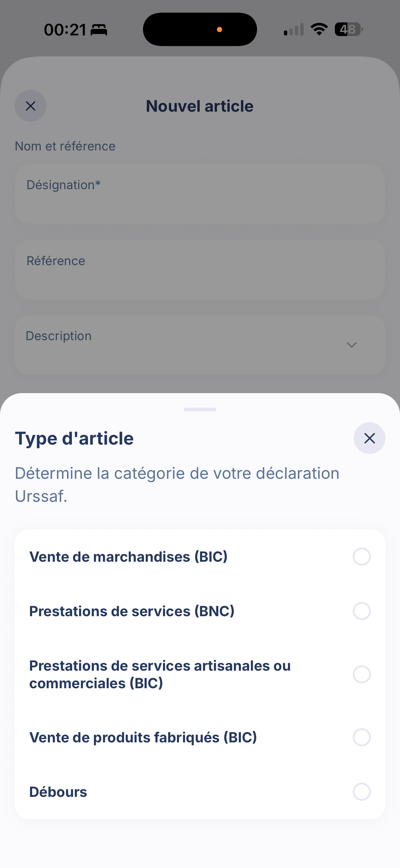Screen dimensions: 400x868
Task: Tap the sleep focus bed icon
Action: 99,30
